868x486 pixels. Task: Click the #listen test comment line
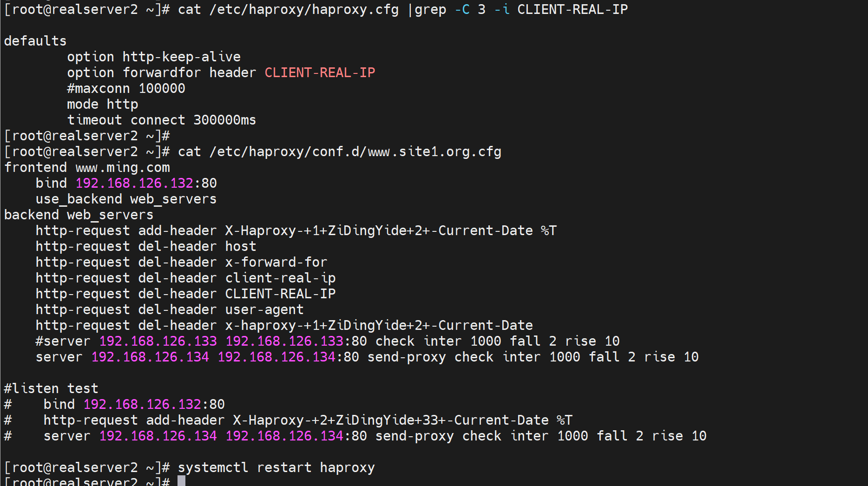(x=51, y=388)
